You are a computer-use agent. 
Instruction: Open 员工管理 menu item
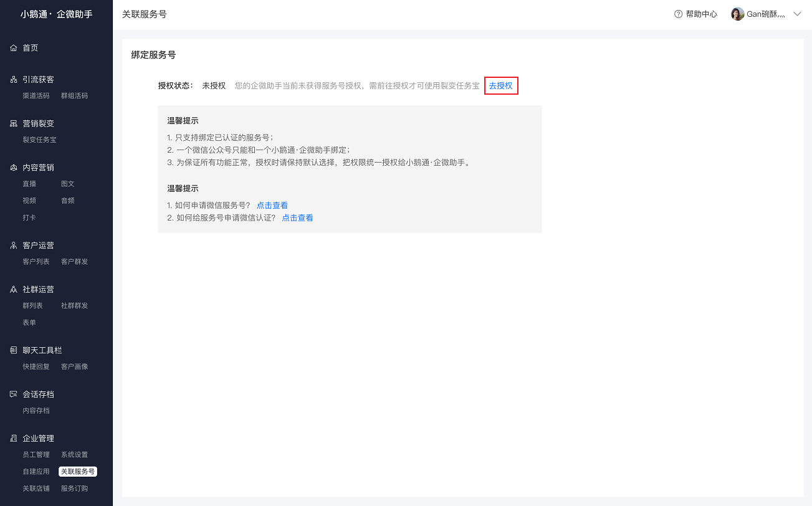pyautogui.click(x=36, y=455)
